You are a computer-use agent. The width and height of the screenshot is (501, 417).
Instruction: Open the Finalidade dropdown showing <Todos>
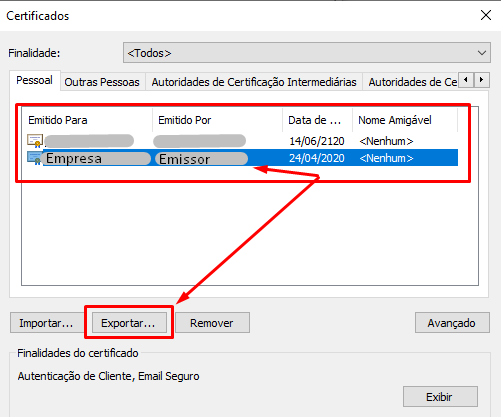click(x=307, y=53)
